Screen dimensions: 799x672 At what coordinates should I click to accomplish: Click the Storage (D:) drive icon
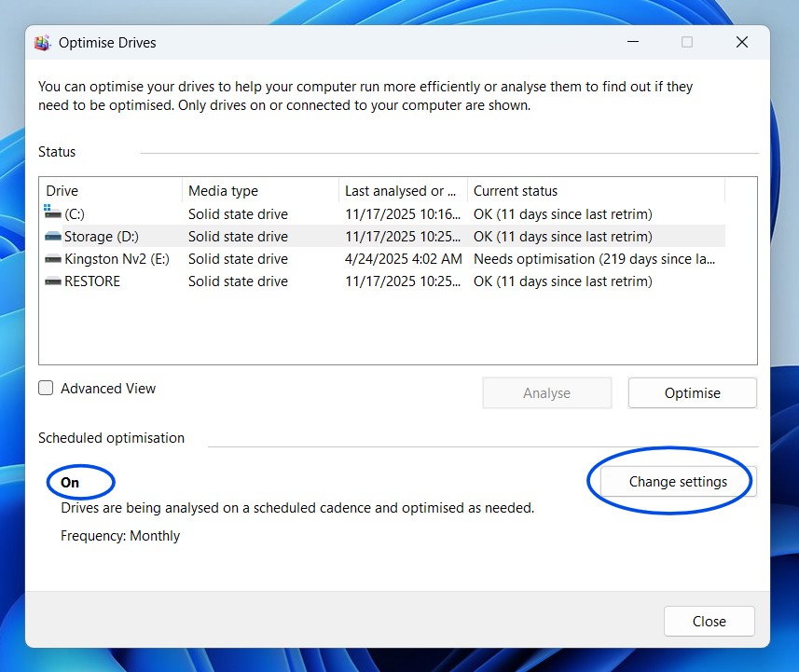[x=52, y=237]
